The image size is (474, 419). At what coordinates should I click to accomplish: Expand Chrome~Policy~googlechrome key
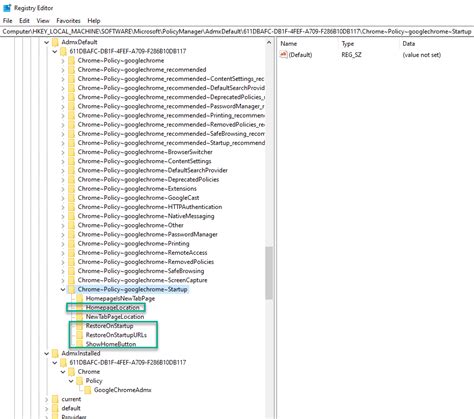[63, 61]
